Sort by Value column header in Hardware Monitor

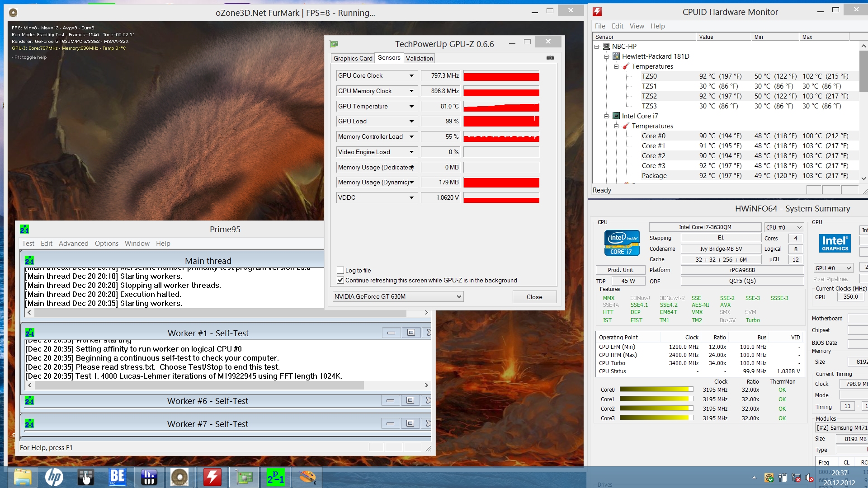723,37
